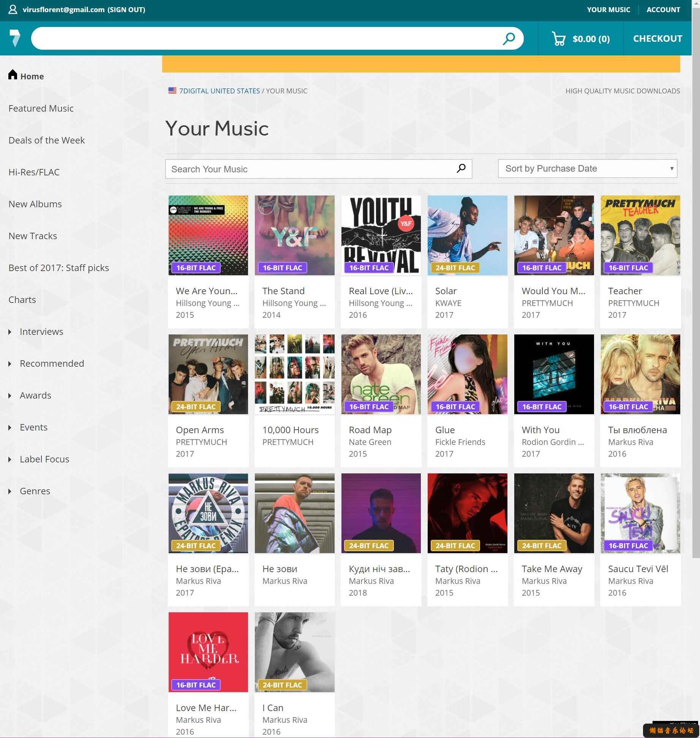Click the 7DIGITAL UNITED STATES breadcrumb link
Viewport: 700px width, 738px height.
pos(220,91)
